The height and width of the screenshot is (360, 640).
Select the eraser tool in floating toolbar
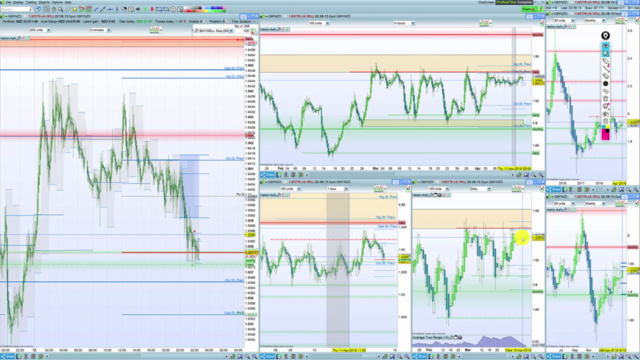[x=605, y=76]
